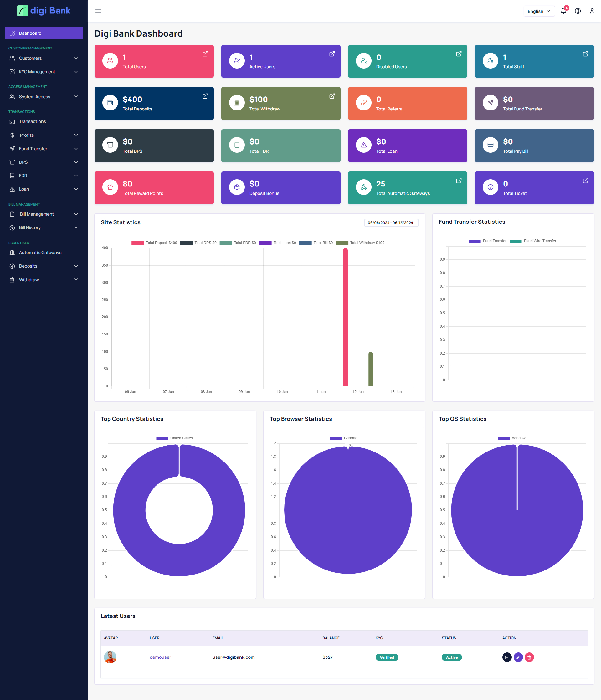Image resolution: width=601 pixels, height=700 pixels.
Task: Click the Total Deposits external link icon
Action: [x=205, y=96]
